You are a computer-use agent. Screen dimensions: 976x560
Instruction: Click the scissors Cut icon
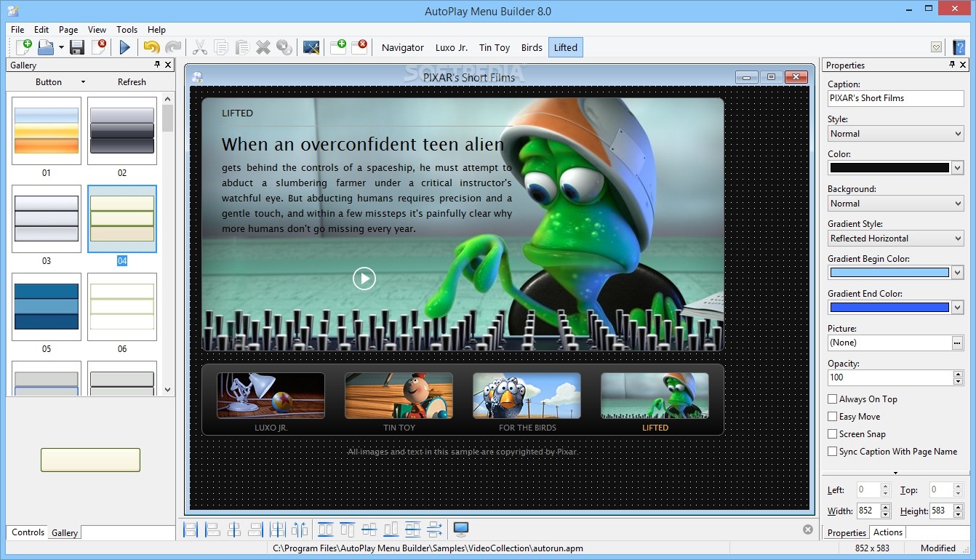199,47
